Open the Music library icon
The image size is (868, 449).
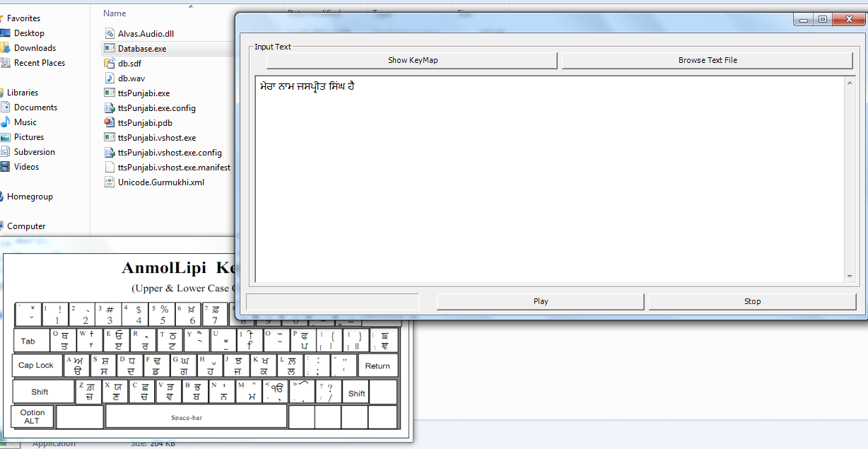coord(25,122)
